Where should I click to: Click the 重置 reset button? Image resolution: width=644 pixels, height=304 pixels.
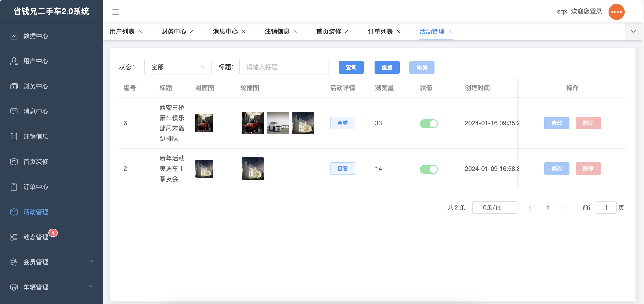[x=387, y=67]
